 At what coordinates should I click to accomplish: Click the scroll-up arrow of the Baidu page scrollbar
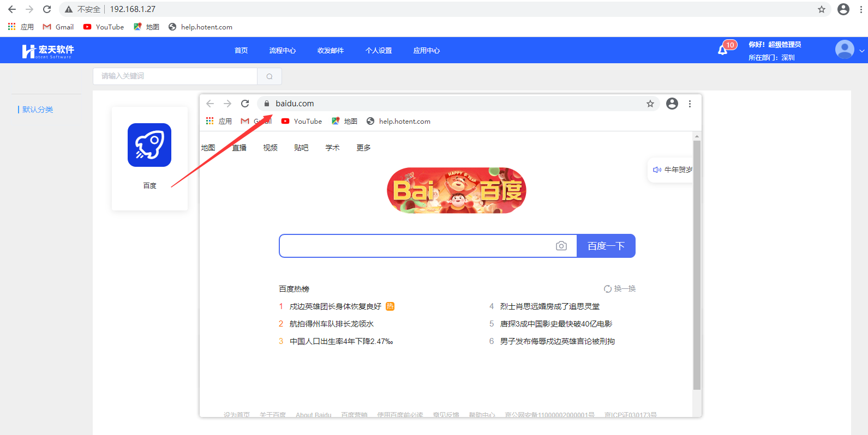pyautogui.click(x=697, y=136)
